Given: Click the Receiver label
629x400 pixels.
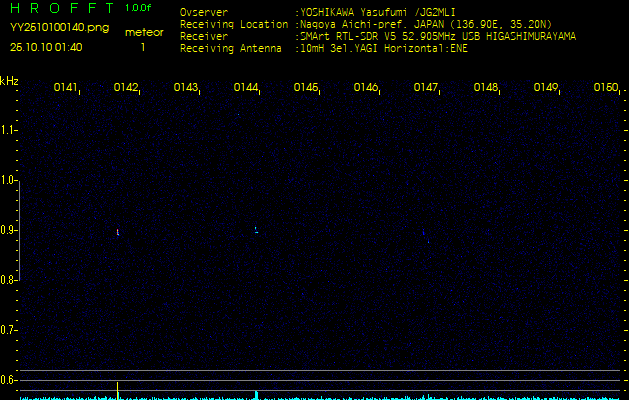Looking at the screenshot, I should [204, 37].
